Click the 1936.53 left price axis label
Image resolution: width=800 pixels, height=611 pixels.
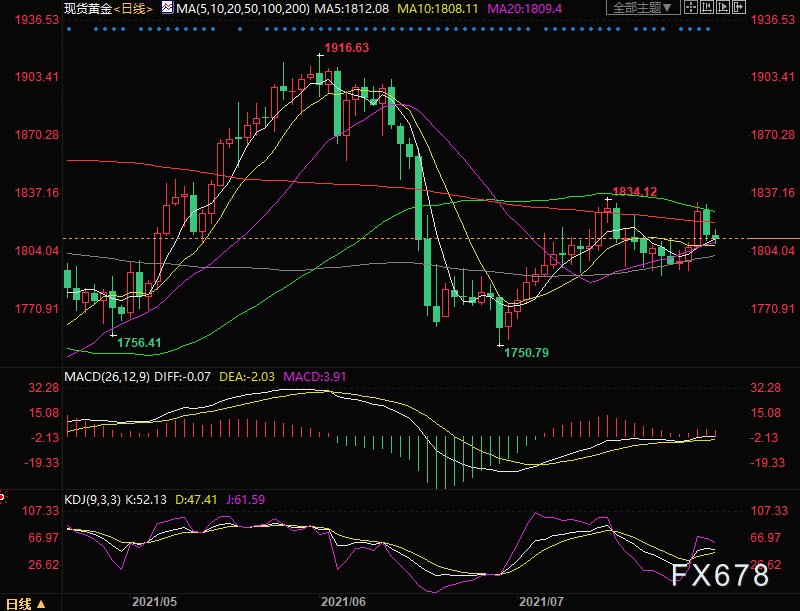click(x=37, y=20)
